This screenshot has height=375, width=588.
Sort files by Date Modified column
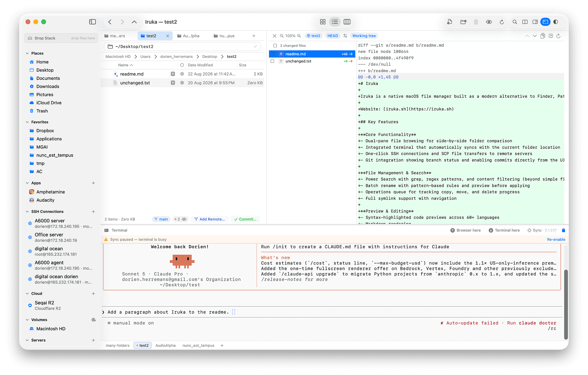click(200, 65)
